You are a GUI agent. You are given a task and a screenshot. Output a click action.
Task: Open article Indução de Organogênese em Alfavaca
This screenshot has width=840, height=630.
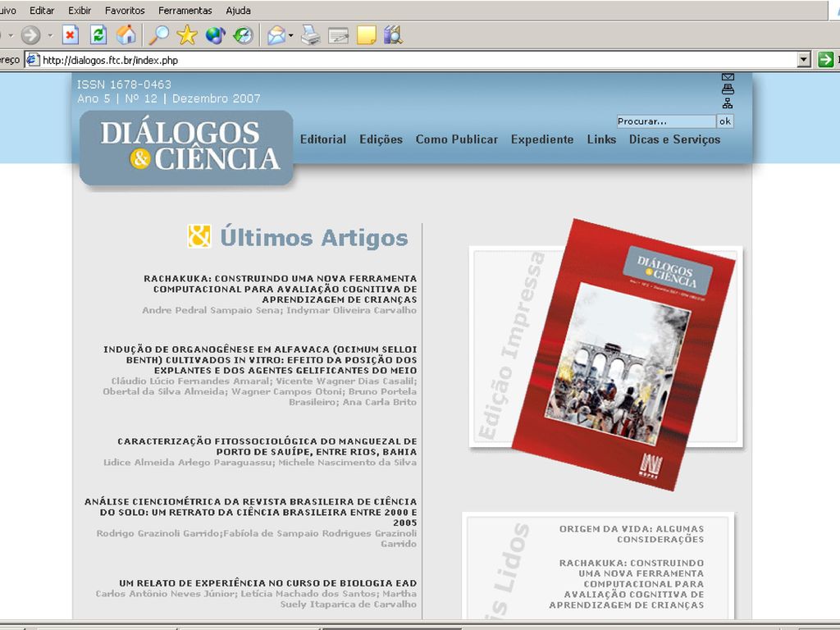click(x=260, y=360)
